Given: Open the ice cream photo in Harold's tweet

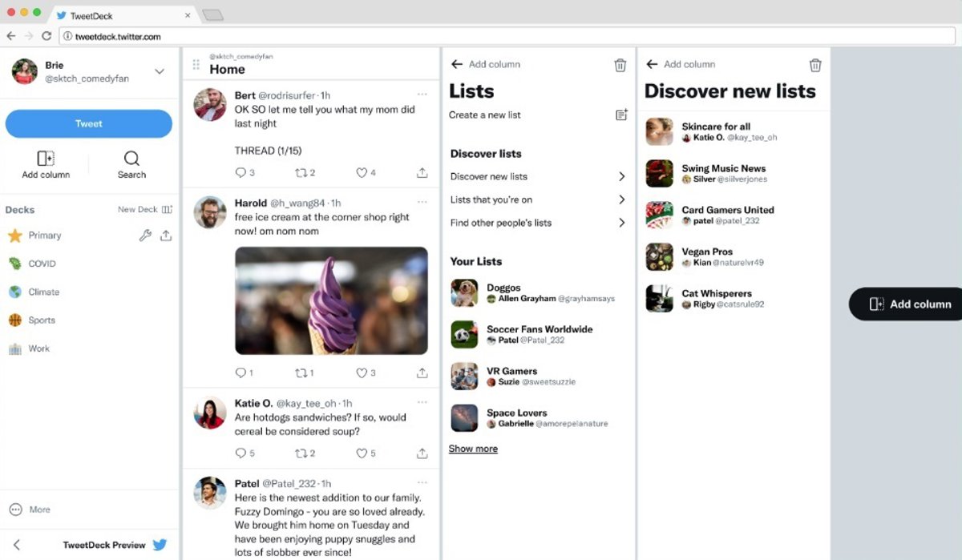Looking at the screenshot, I should [x=331, y=300].
